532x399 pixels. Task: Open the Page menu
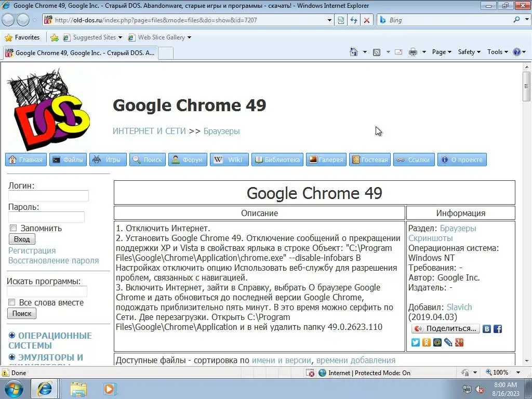click(x=442, y=52)
